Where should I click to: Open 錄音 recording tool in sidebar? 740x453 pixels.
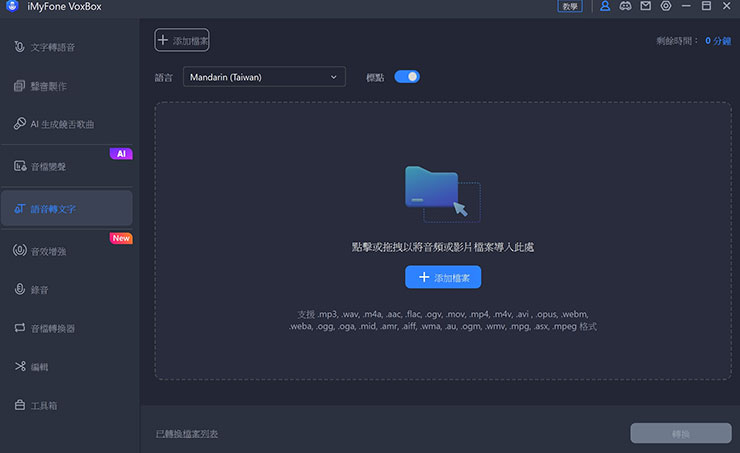[66, 289]
